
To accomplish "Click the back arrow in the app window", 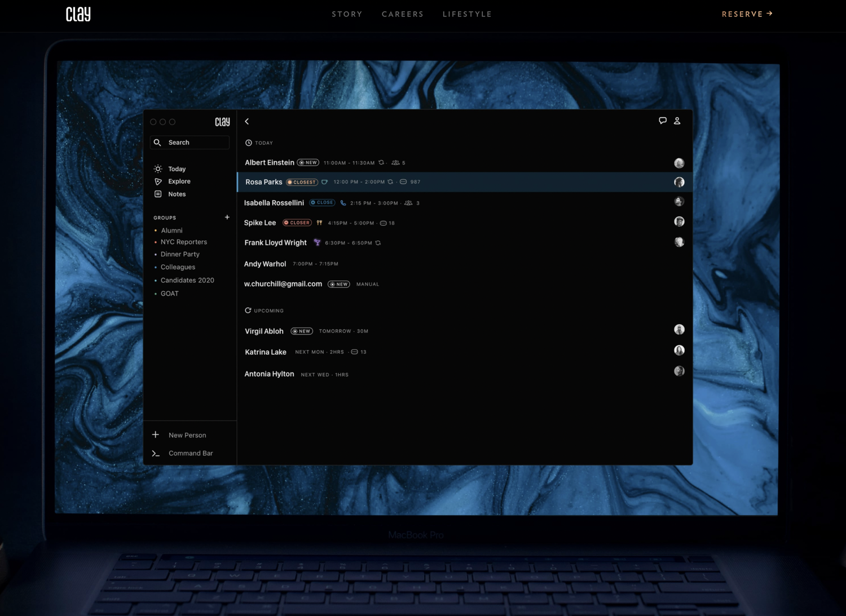I will click(x=246, y=121).
